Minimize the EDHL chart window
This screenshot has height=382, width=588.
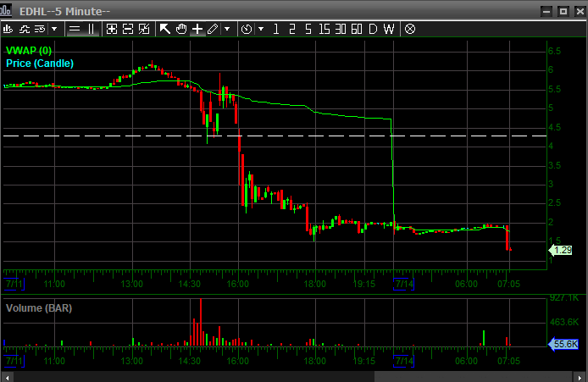546,11
